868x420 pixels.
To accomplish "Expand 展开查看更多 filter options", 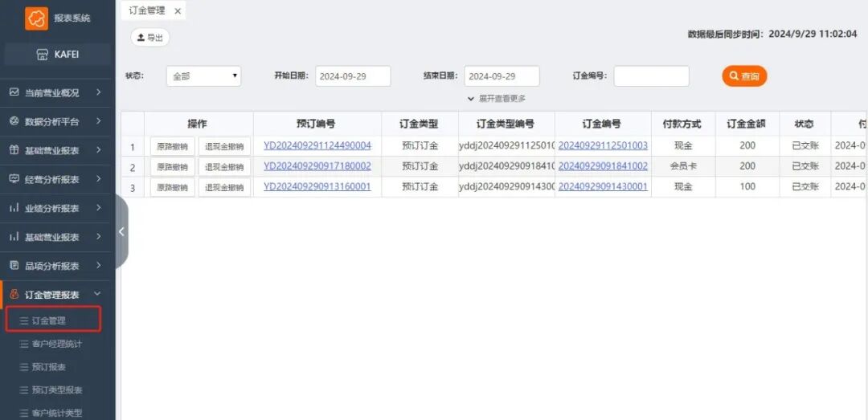I will pyautogui.click(x=497, y=99).
